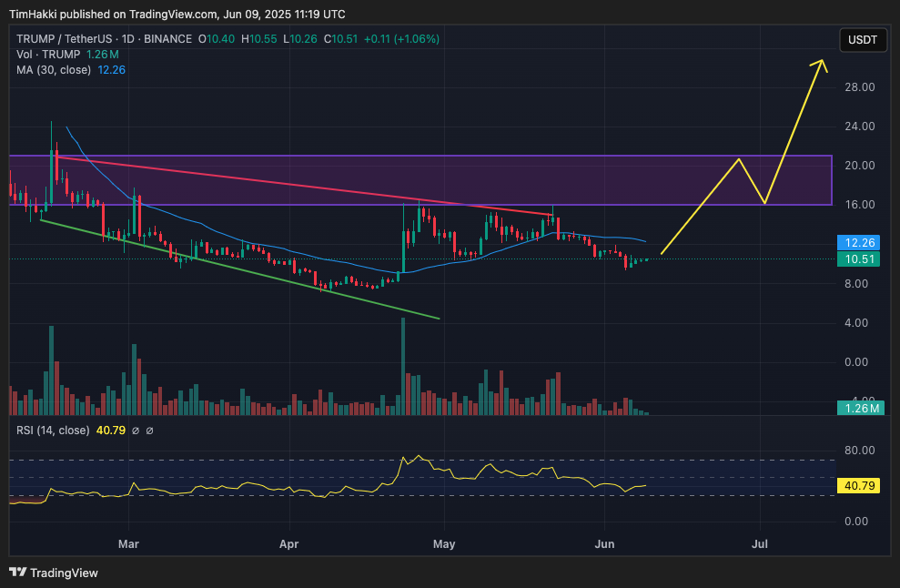Click the 16.00 price axis label
Image resolution: width=900 pixels, height=588 pixels.
(859, 205)
